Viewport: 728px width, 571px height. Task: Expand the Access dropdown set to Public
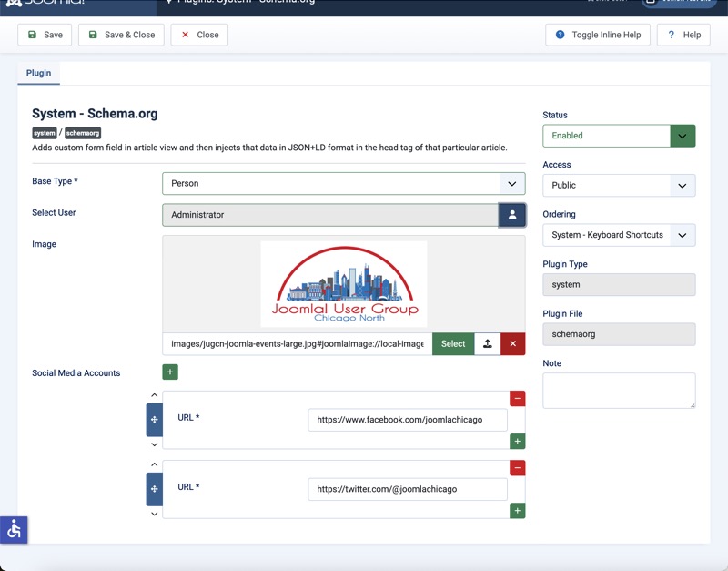coord(619,185)
